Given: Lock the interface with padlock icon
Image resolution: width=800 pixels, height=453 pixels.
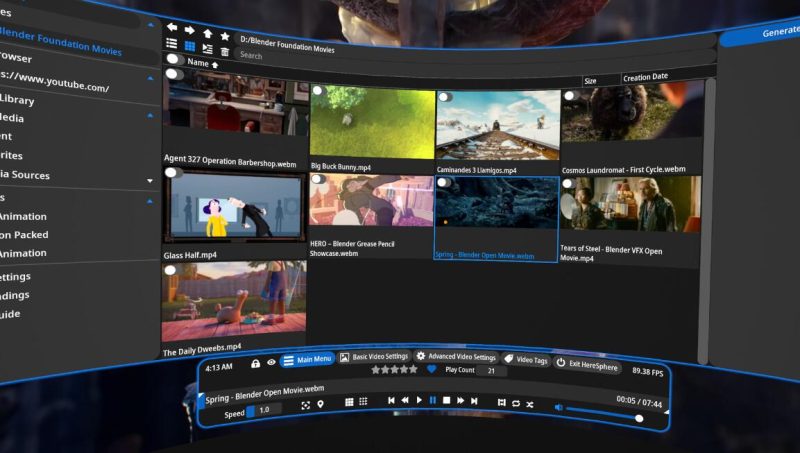Looking at the screenshot, I should tap(255, 363).
